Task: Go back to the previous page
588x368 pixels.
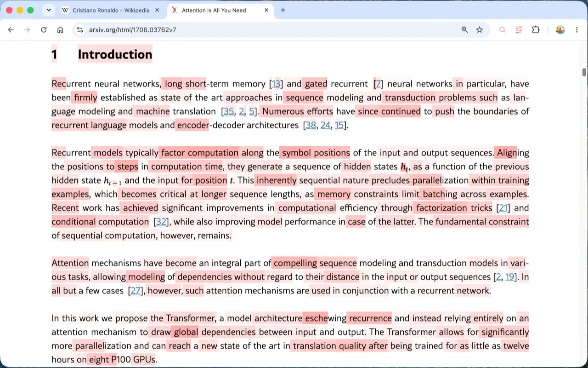Action: coord(11,30)
